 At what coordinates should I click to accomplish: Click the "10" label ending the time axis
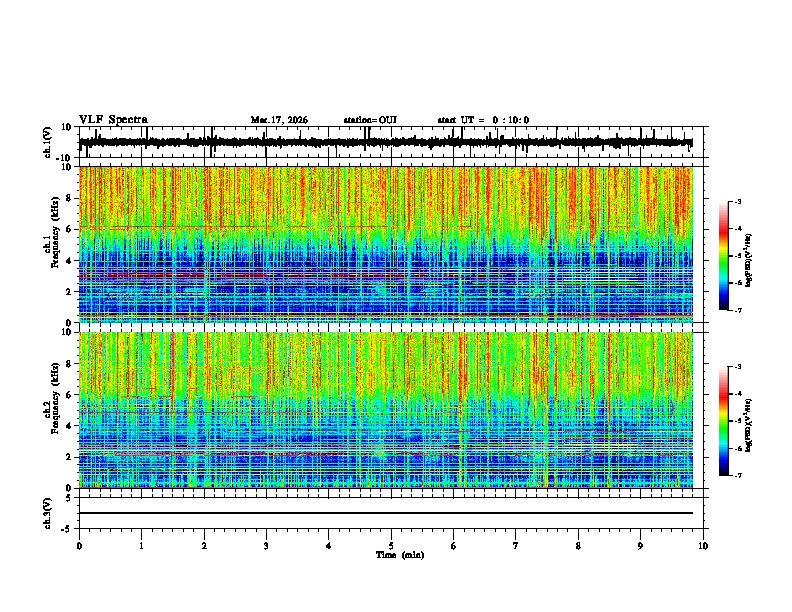click(x=703, y=546)
